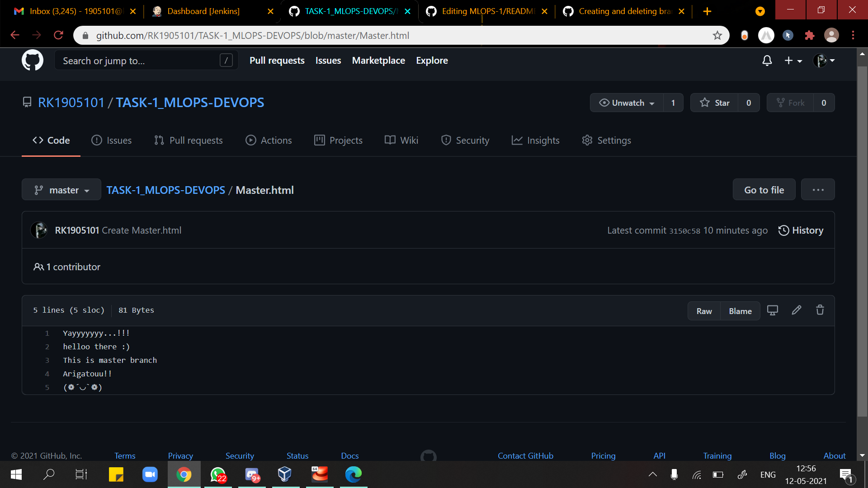The width and height of the screenshot is (868, 488).
Task: Switch to the Issues repo tab
Action: coord(112,141)
